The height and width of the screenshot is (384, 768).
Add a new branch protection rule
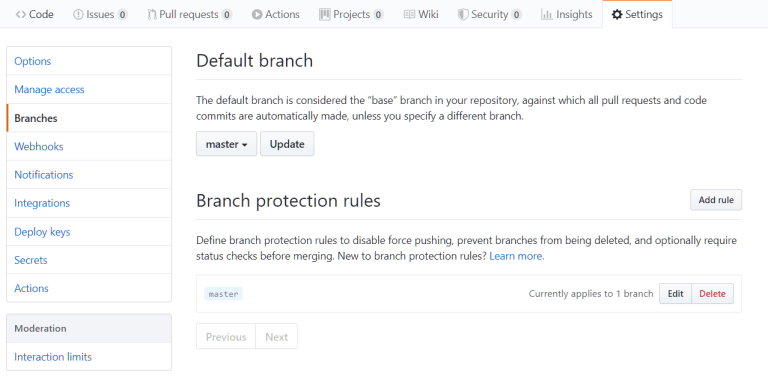[x=716, y=200]
